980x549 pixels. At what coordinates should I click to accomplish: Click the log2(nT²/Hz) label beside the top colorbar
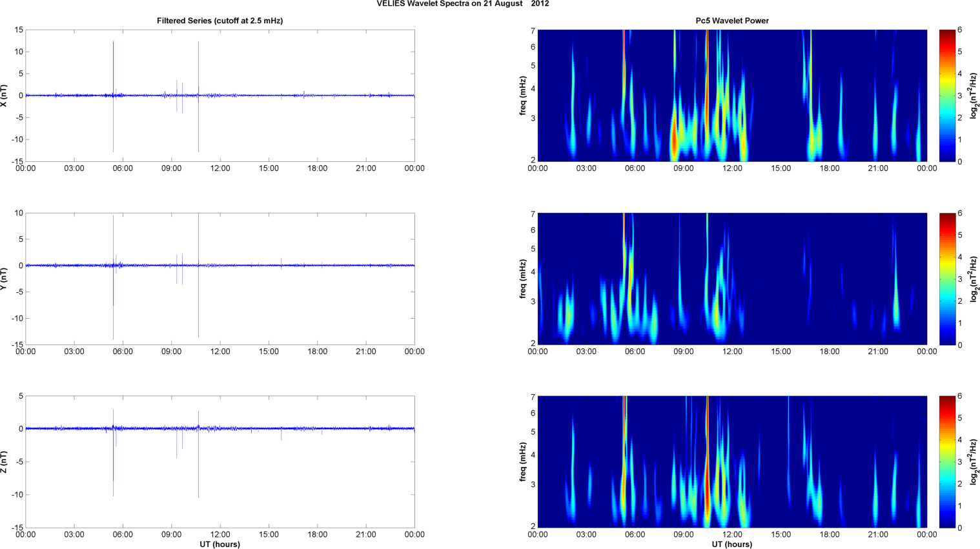(x=975, y=95)
